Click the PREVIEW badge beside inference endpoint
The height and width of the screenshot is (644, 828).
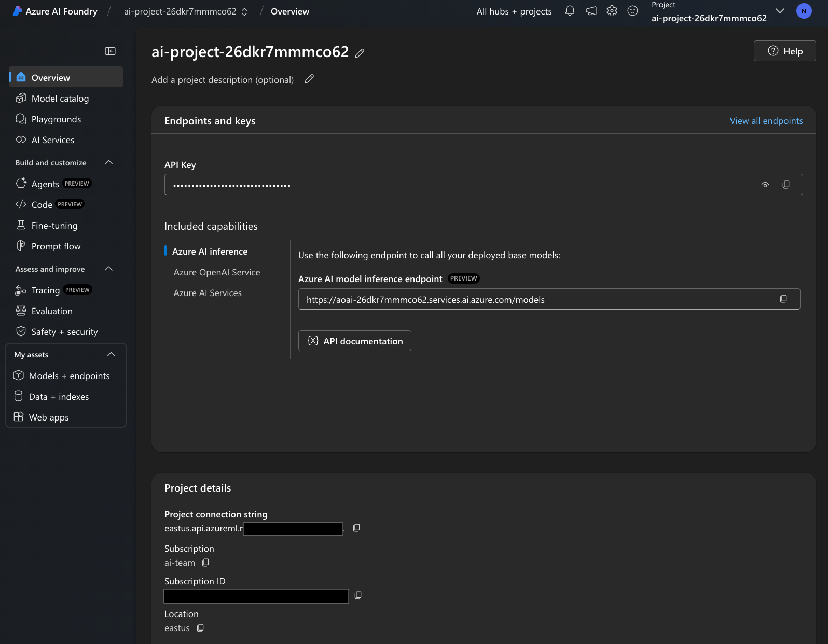(464, 278)
